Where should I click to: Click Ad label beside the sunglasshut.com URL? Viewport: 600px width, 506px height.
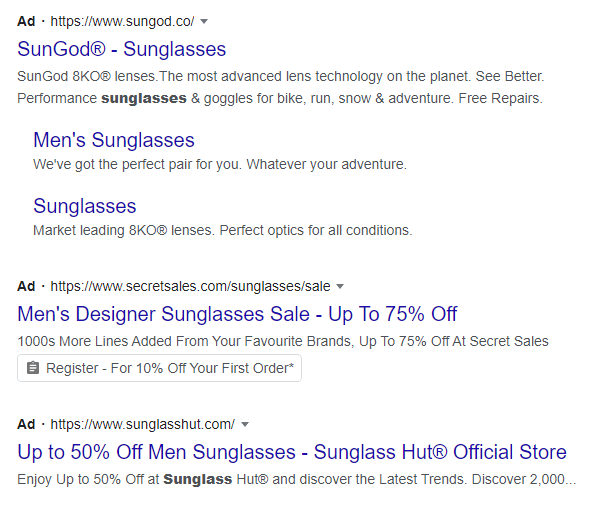tap(26, 424)
